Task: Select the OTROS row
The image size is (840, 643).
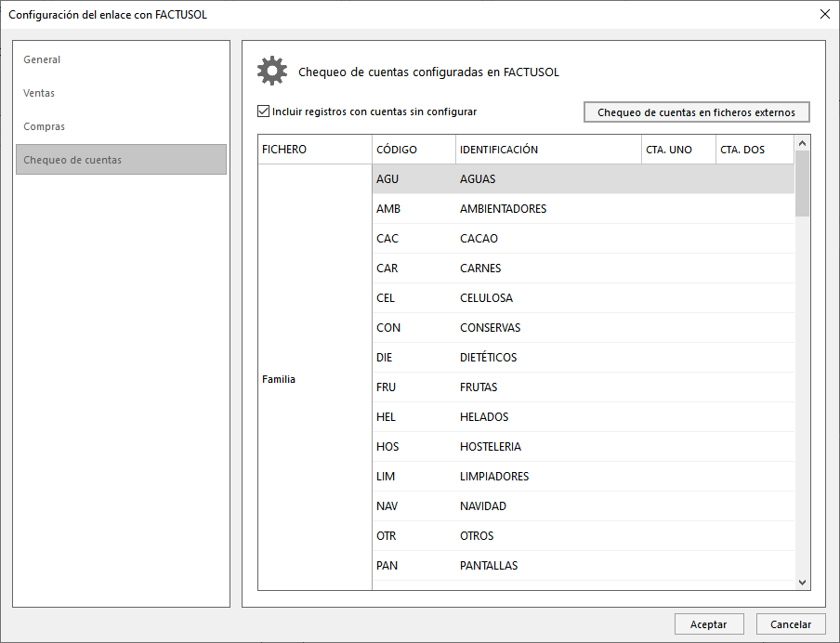Action: coord(584,536)
